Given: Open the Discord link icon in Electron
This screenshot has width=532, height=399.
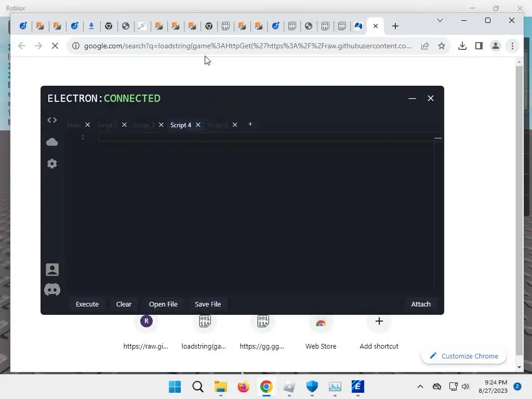Looking at the screenshot, I should (x=52, y=290).
